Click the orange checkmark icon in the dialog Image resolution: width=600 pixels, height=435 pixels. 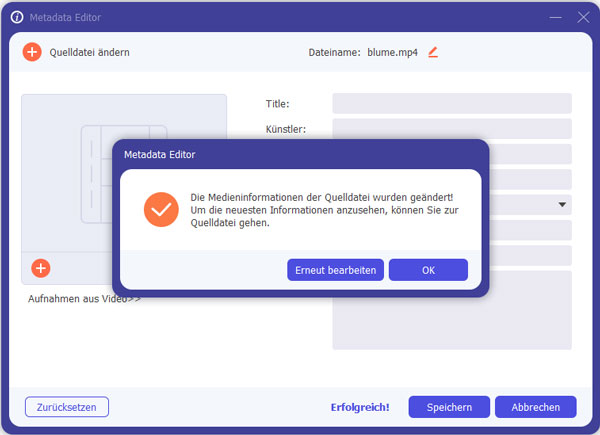click(160, 209)
